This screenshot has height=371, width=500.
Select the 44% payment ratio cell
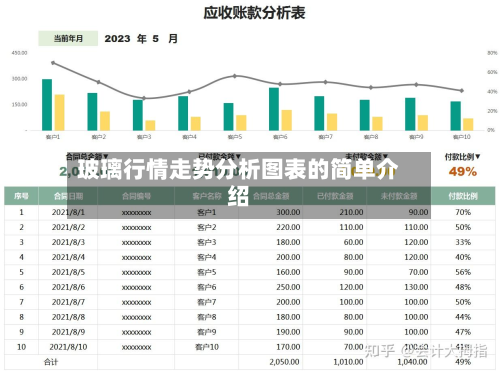[463, 317]
